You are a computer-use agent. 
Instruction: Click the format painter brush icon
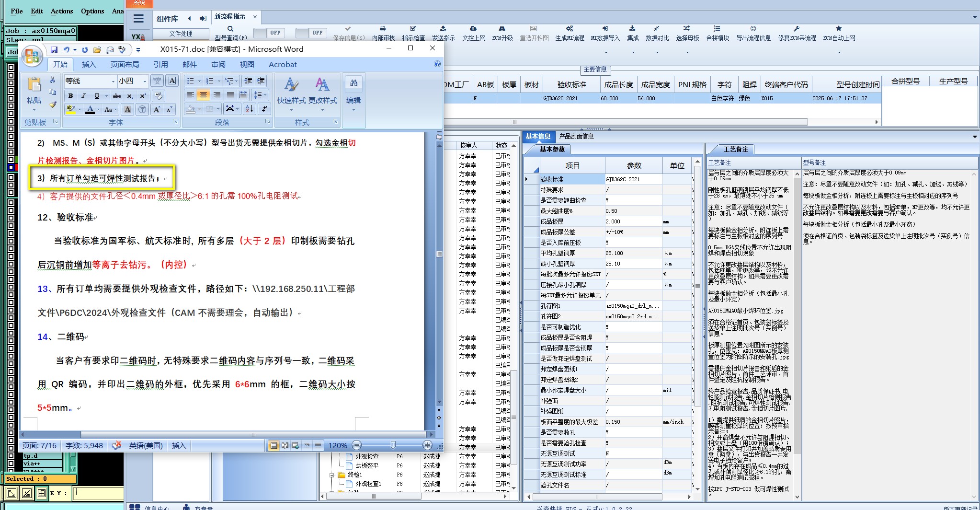(x=53, y=104)
